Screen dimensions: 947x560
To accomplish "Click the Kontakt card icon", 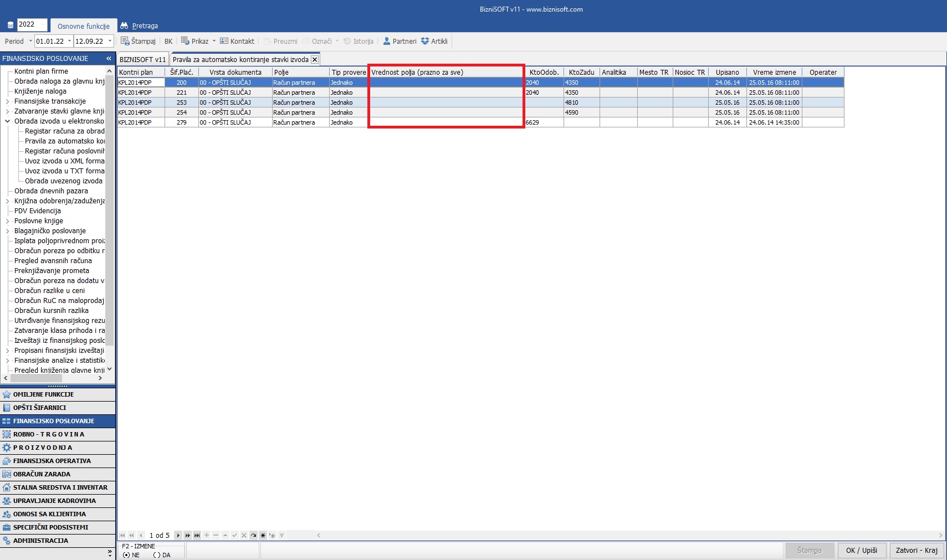I will tap(224, 41).
